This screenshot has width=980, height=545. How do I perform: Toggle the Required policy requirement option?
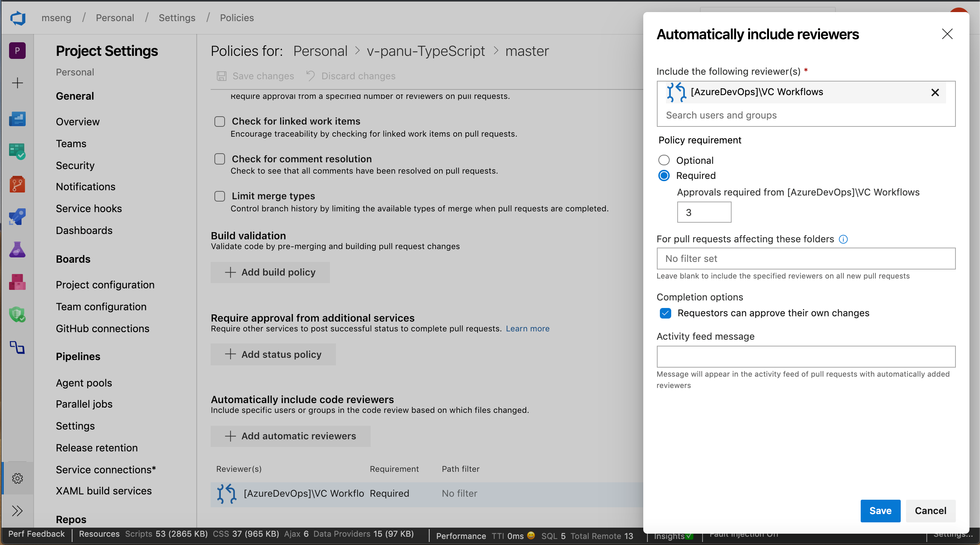pyautogui.click(x=664, y=175)
